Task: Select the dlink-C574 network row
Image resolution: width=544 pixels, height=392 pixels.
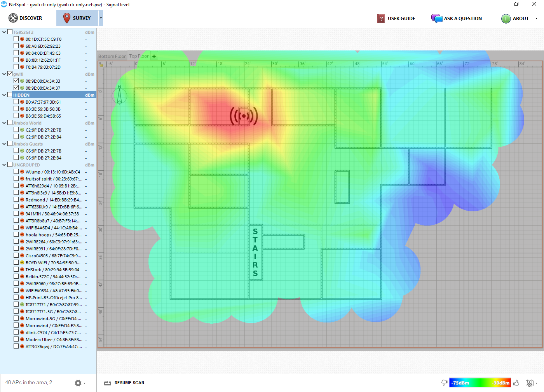Action: tap(48, 333)
